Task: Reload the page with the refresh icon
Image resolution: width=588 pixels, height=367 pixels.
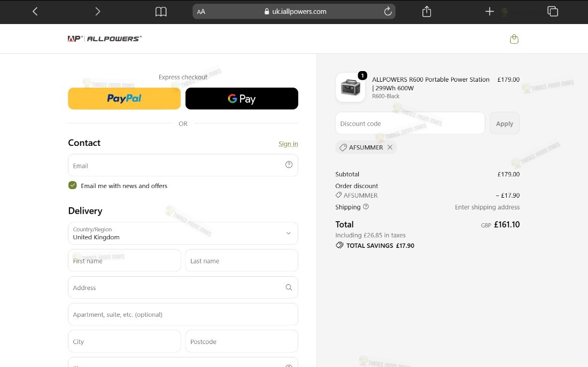Action: coord(388,11)
